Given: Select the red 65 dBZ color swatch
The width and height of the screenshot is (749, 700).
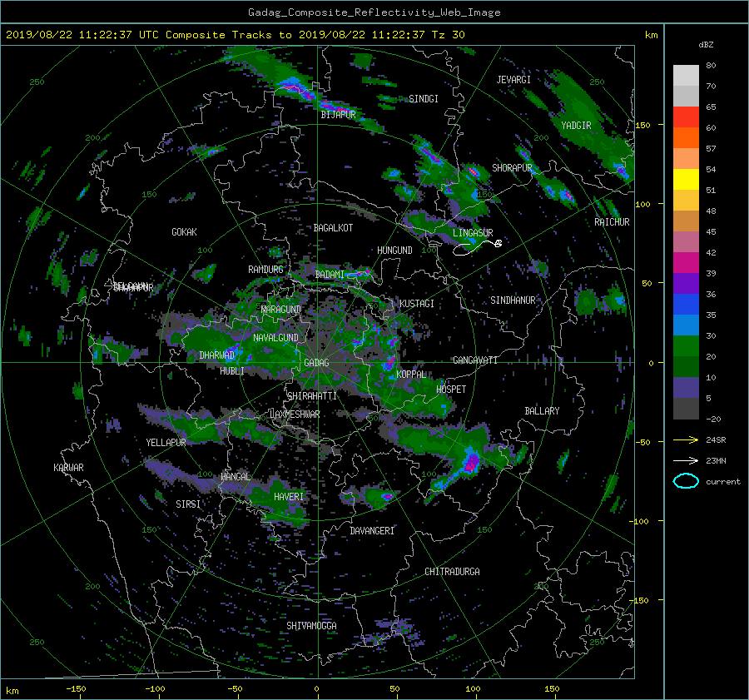Looking at the screenshot, I should 686,117.
